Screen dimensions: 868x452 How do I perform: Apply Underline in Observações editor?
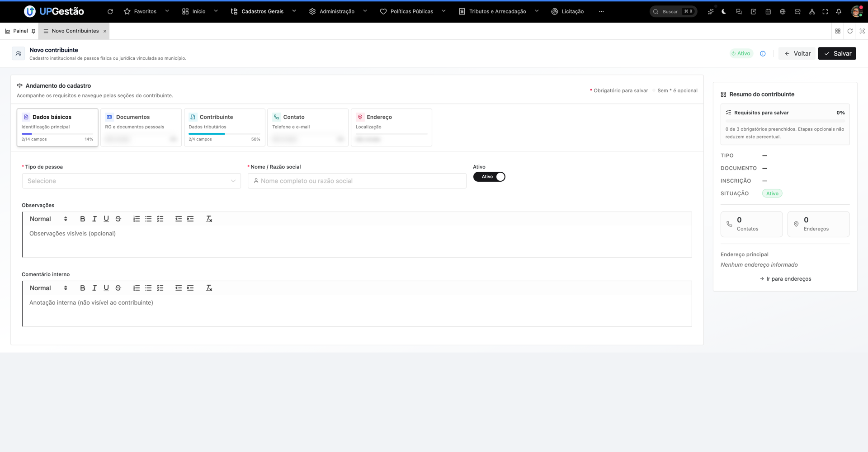[x=106, y=219]
